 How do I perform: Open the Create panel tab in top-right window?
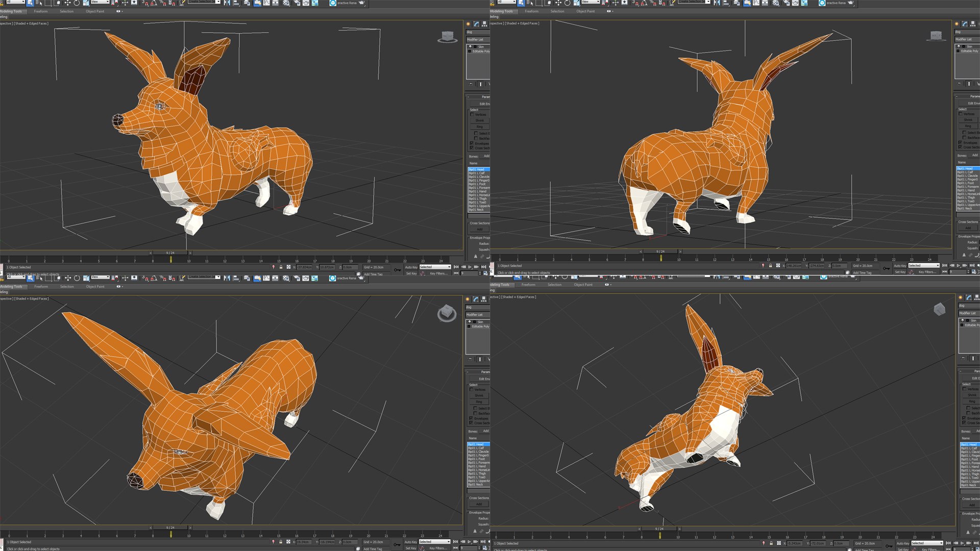click(957, 24)
